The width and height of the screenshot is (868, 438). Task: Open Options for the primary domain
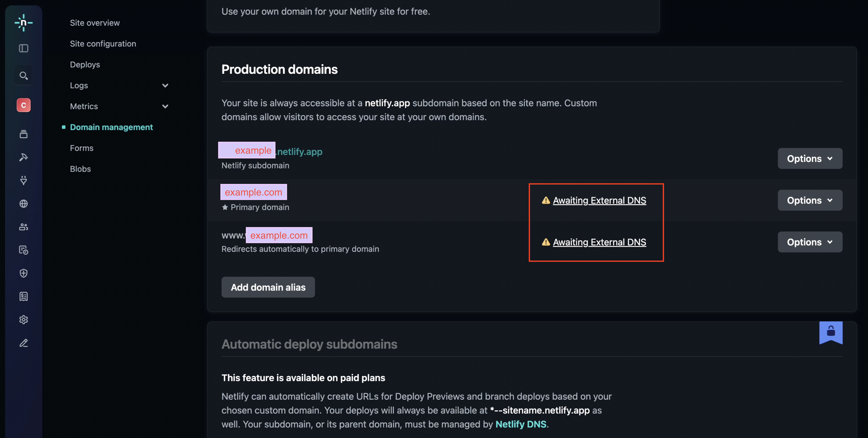click(810, 200)
